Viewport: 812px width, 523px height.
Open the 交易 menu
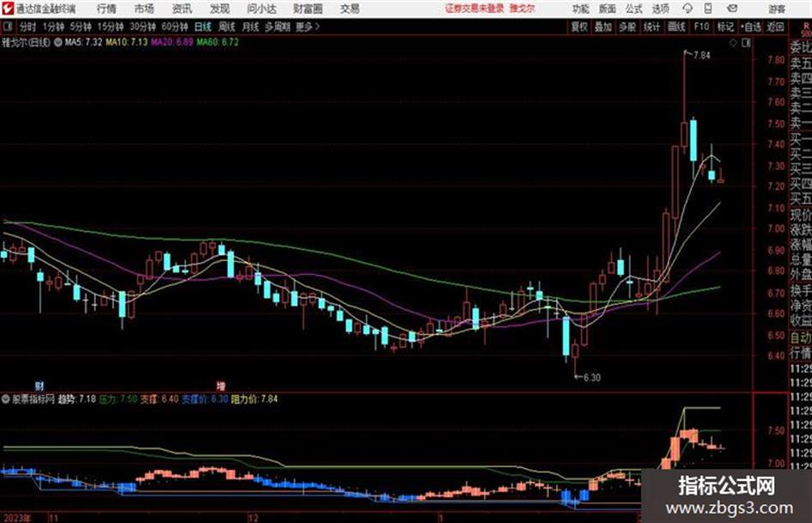(x=350, y=9)
